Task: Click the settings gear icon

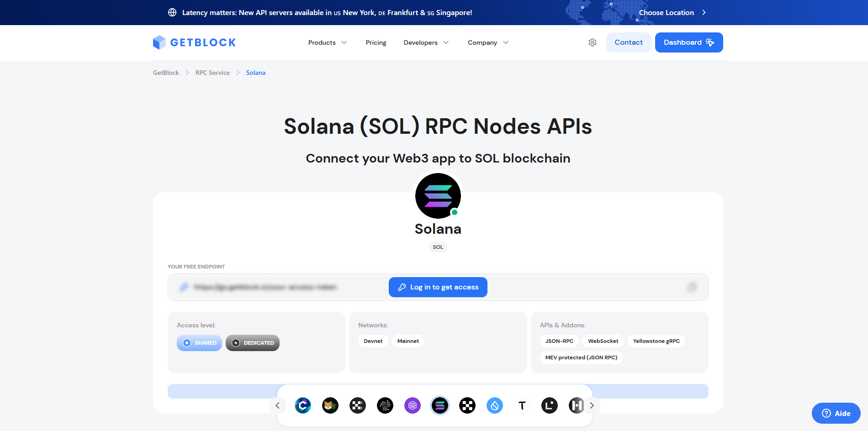Action: pyautogui.click(x=592, y=42)
